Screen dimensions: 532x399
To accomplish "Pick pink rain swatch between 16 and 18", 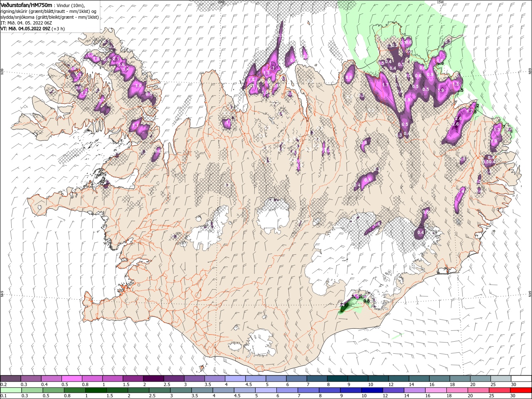I will tap(436, 390).
